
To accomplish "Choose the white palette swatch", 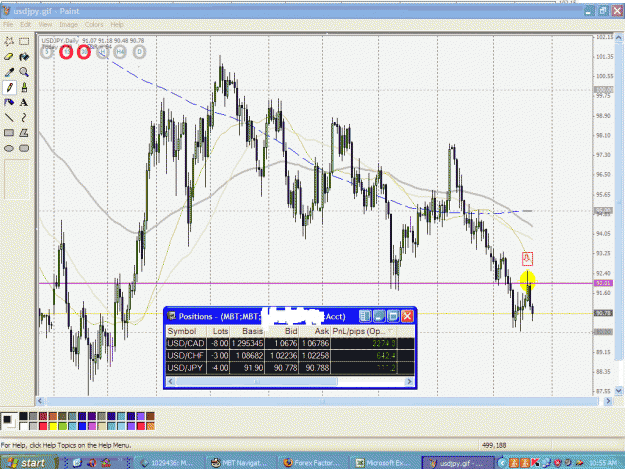I will tap(24, 426).
